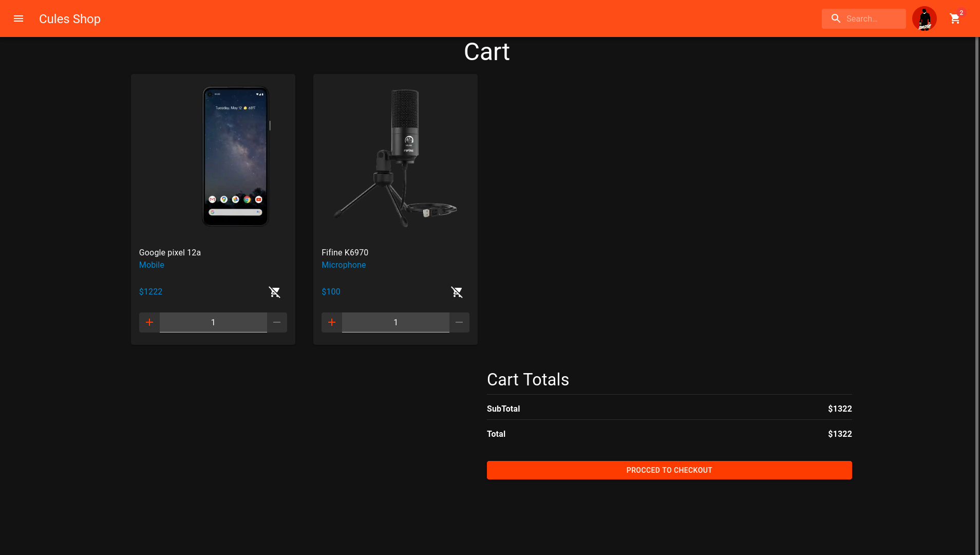
Task: Click the Fifine K6970 quantity field
Action: (x=395, y=322)
